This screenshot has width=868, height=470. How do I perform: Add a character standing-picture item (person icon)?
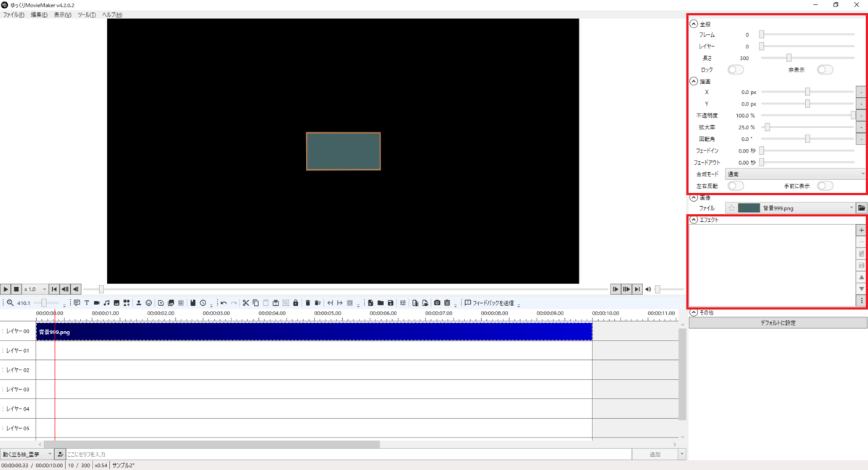click(x=139, y=303)
